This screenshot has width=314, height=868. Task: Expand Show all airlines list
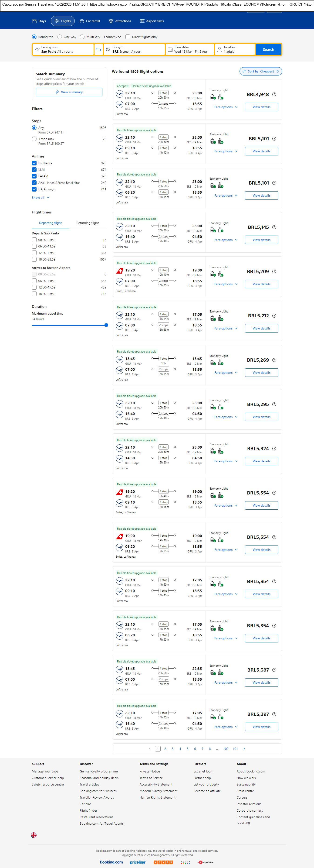pyautogui.click(x=41, y=197)
